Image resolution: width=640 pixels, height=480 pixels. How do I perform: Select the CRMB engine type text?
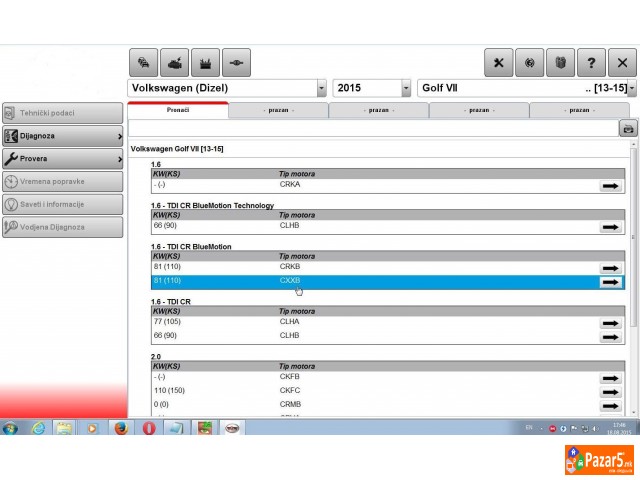290,404
